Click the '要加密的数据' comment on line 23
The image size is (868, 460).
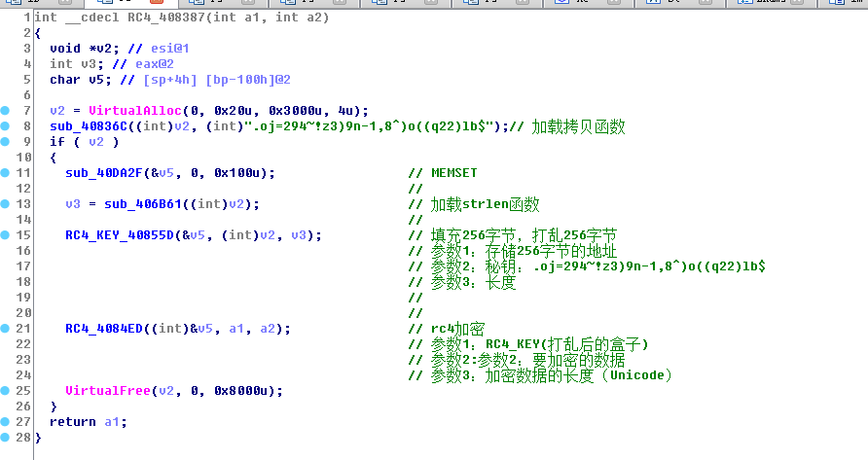pyautogui.click(x=578, y=360)
